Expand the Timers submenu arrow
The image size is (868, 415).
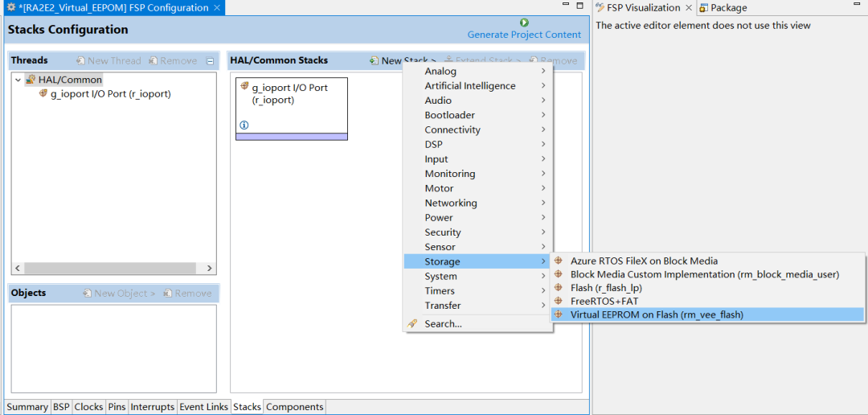pyautogui.click(x=543, y=291)
